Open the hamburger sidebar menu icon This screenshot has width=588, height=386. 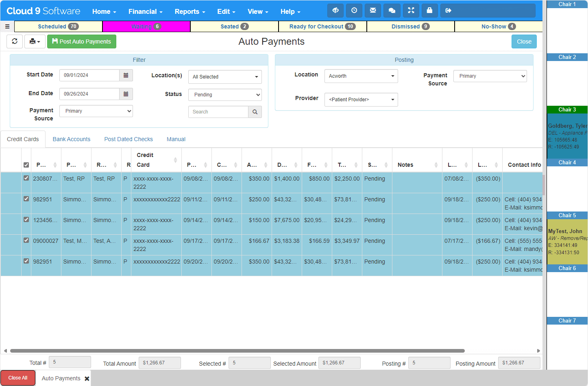(7, 26)
